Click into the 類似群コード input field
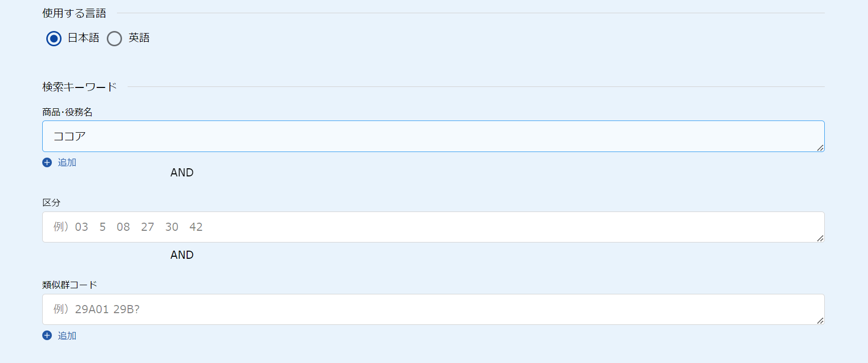The image size is (868, 363). pyautogui.click(x=433, y=309)
